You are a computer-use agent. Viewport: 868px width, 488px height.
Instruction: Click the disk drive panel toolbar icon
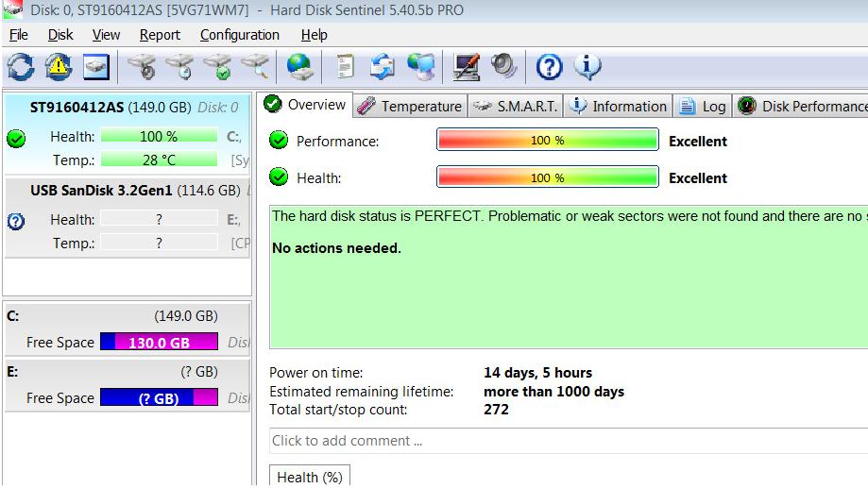coord(96,67)
